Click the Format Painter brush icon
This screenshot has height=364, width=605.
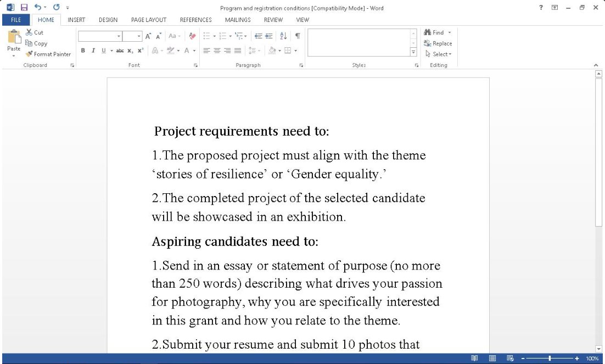coord(29,54)
